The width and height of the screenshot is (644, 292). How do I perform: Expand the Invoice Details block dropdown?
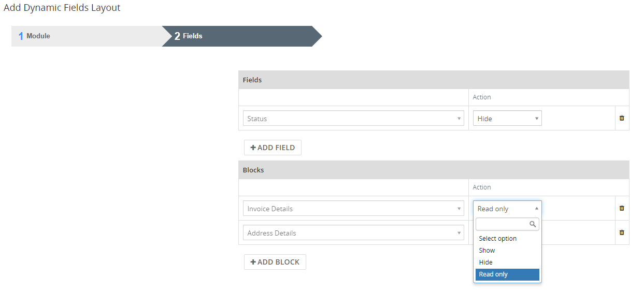(x=353, y=209)
